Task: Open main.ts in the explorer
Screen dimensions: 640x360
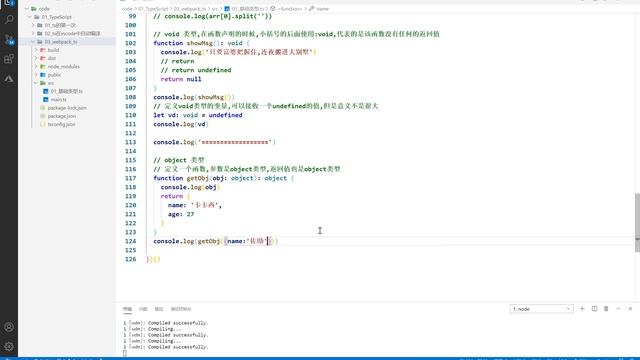Action: pyautogui.click(x=58, y=100)
